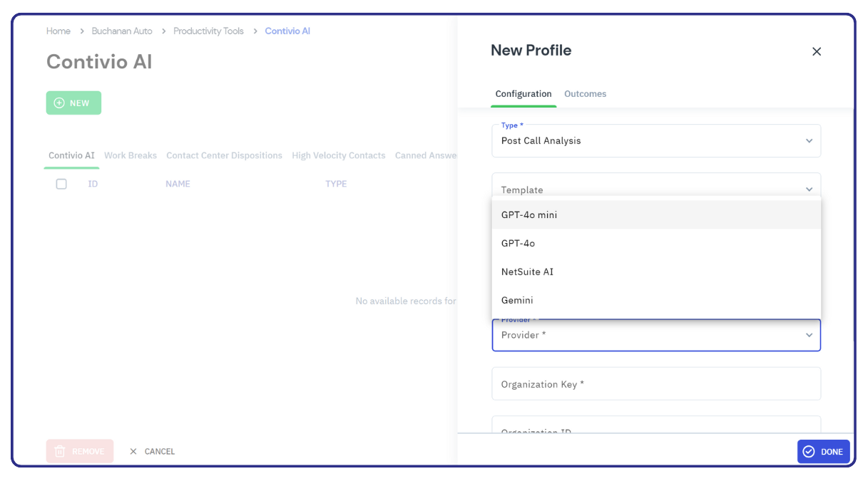Screen dimensions: 868x481
Task: Close the New Profile panel with the X icon
Action: [x=816, y=51]
